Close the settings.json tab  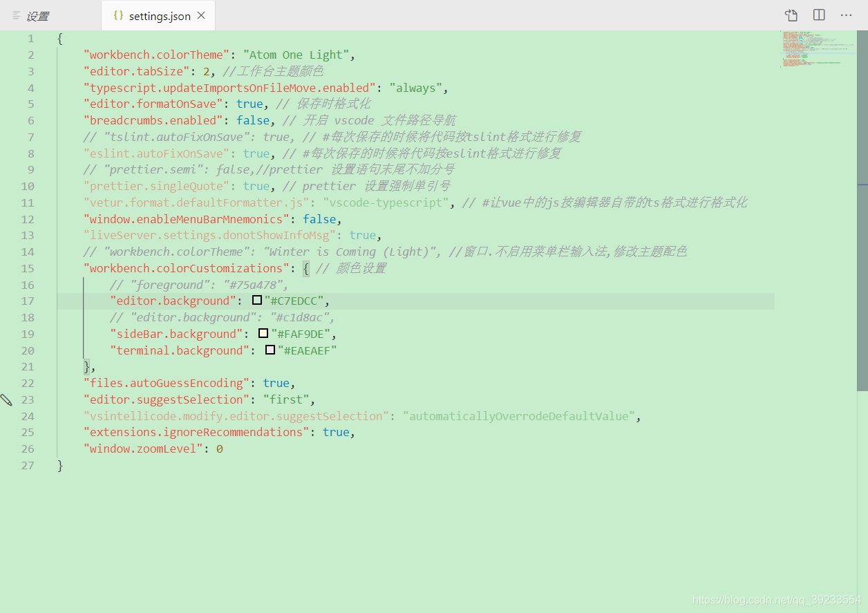click(x=201, y=15)
